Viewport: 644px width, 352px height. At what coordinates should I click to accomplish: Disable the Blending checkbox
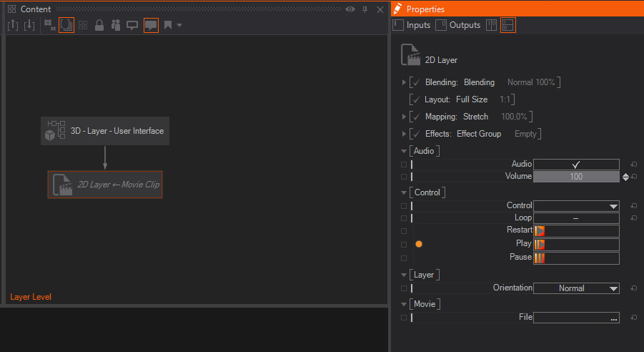pyautogui.click(x=415, y=82)
